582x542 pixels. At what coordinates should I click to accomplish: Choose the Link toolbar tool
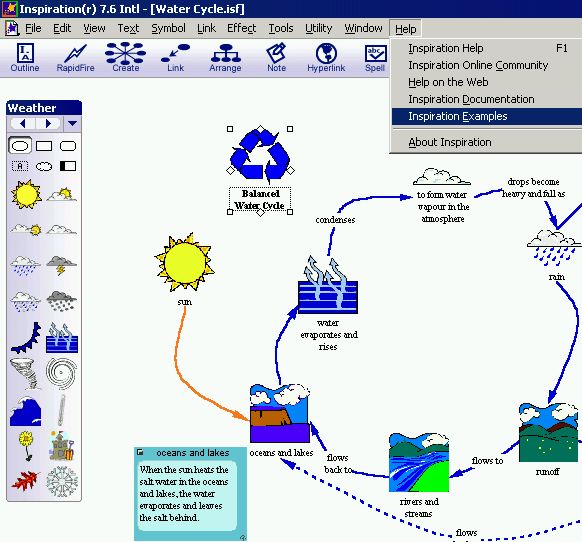click(x=176, y=57)
